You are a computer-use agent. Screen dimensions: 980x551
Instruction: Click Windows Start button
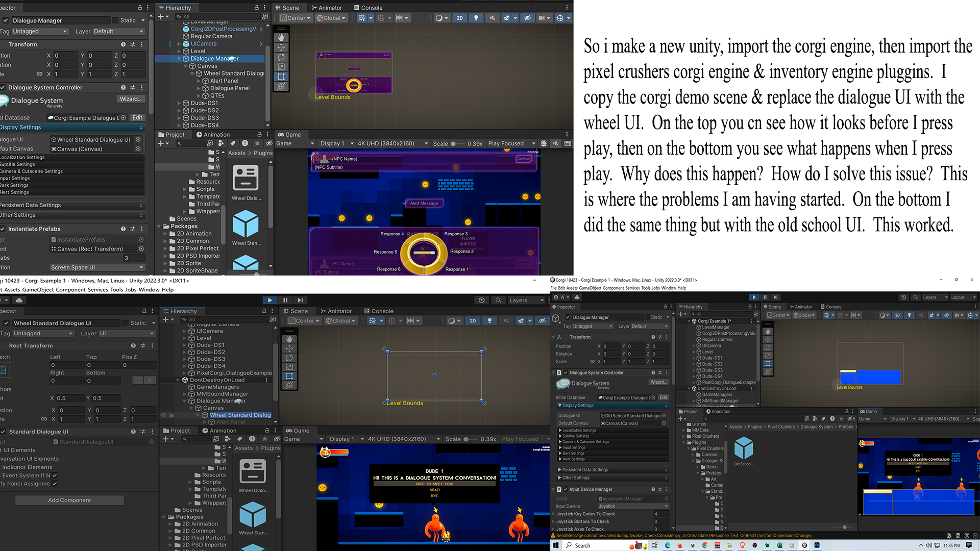coord(556,545)
